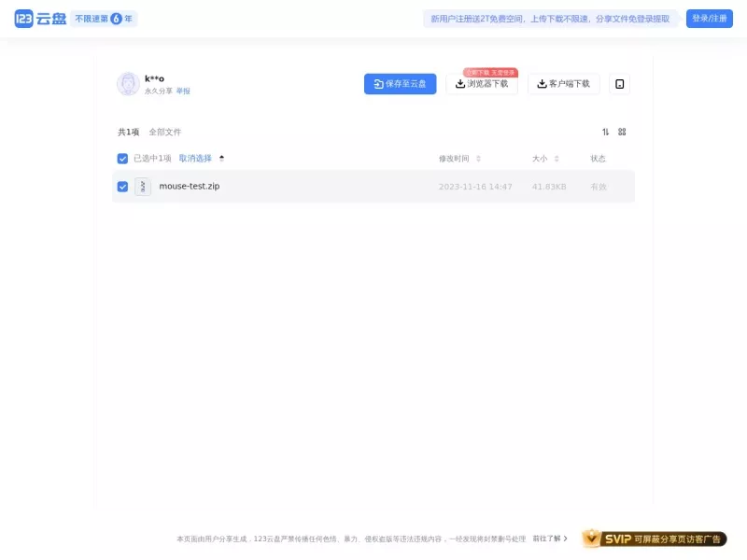Click the 已选中1项 selection text
Image resolution: width=747 pixels, height=560 pixels.
click(x=152, y=158)
